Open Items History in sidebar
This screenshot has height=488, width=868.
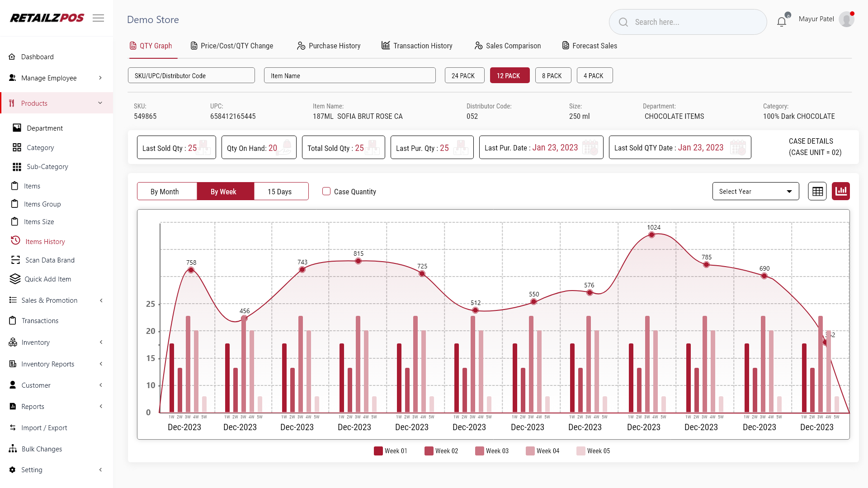45,241
